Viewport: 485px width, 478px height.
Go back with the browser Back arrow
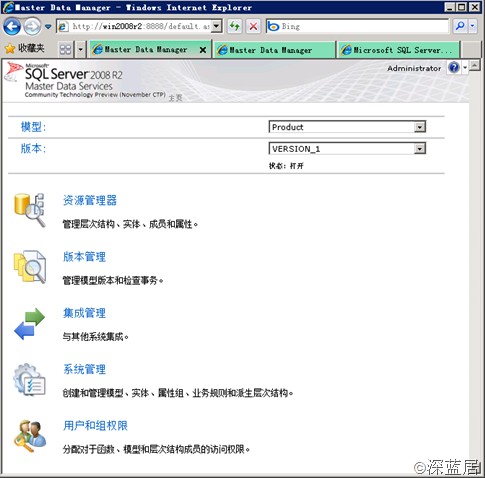coord(12,26)
